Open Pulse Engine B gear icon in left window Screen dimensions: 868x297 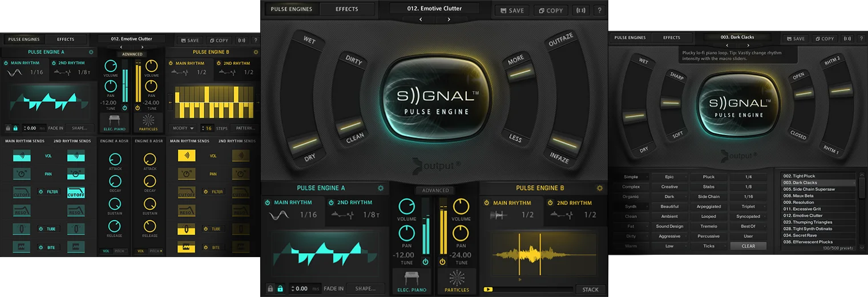pyautogui.click(x=256, y=52)
